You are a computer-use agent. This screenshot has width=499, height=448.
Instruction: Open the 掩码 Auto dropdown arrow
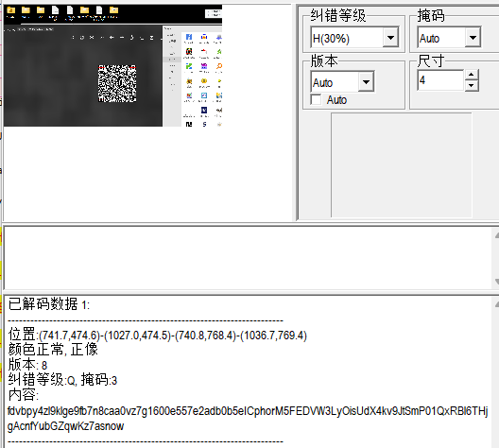473,38
